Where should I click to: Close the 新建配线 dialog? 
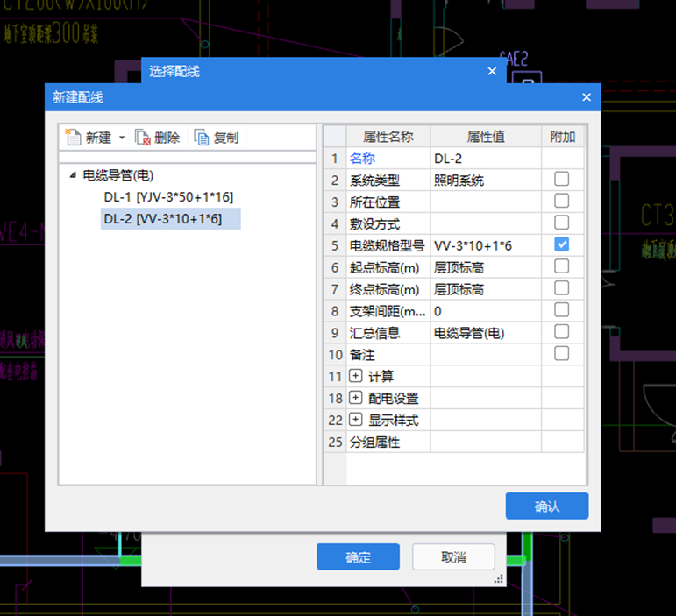click(x=586, y=97)
